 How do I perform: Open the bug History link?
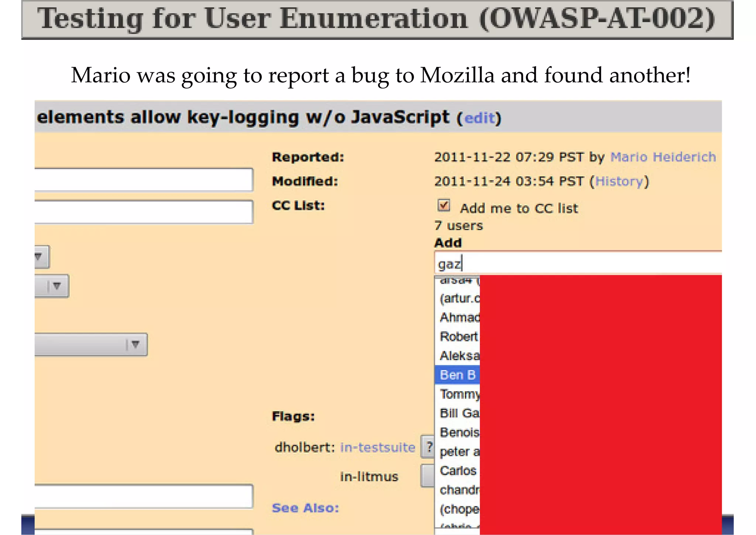[x=619, y=181]
